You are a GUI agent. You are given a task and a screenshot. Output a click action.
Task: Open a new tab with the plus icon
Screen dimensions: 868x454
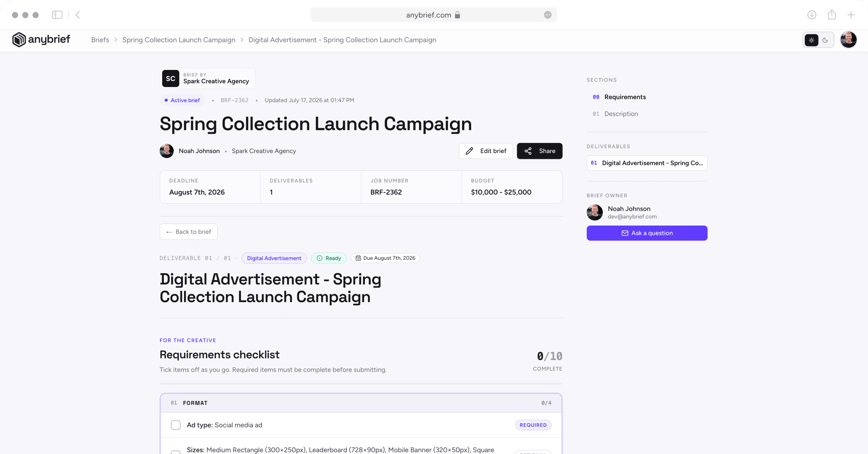[851, 15]
